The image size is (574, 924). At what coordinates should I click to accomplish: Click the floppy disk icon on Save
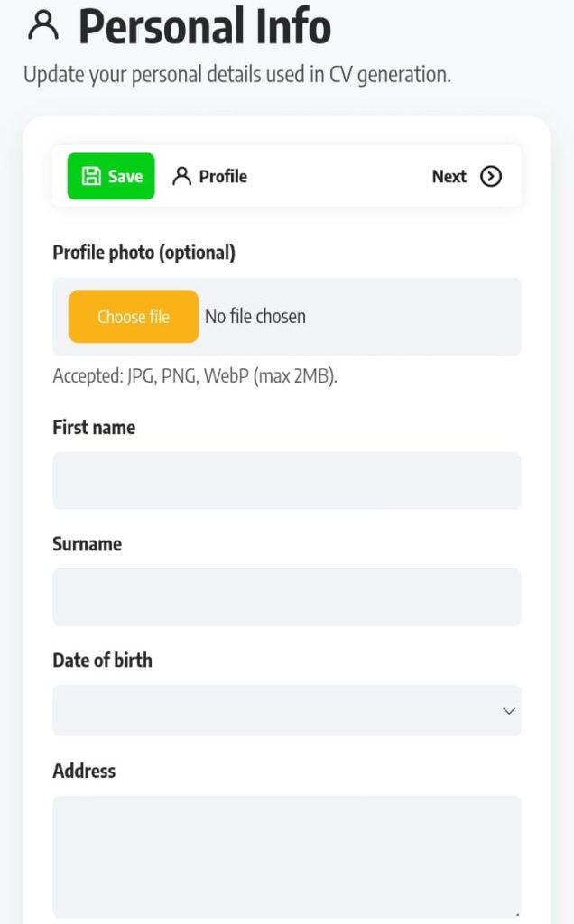click(x=91, y=176)
